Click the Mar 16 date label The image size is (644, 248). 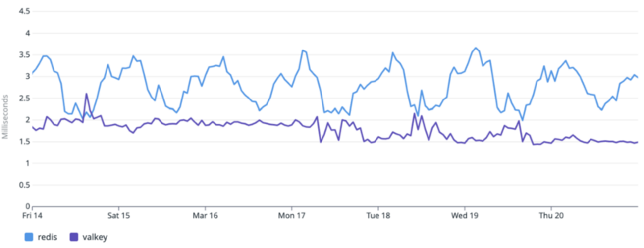[x=206, y=216]
